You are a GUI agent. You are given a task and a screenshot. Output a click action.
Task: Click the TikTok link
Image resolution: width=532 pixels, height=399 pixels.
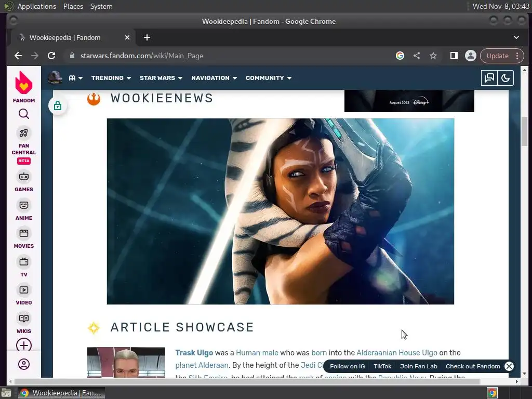(x=382, y=366)
